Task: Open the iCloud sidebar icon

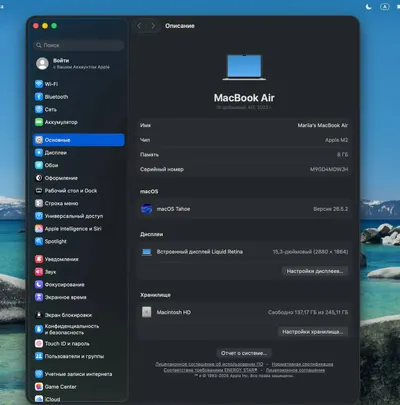Action: click(x=39, y=399)
